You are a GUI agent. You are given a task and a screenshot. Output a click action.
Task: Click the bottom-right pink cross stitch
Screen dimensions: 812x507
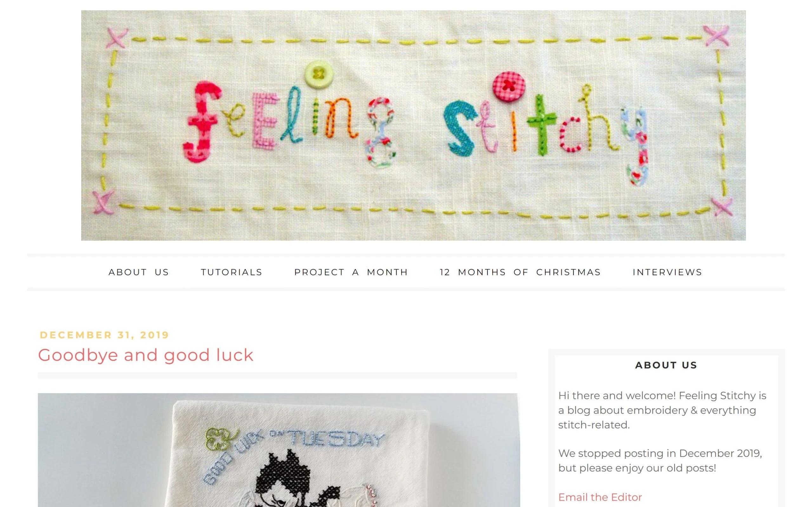[x=721, y=207]
